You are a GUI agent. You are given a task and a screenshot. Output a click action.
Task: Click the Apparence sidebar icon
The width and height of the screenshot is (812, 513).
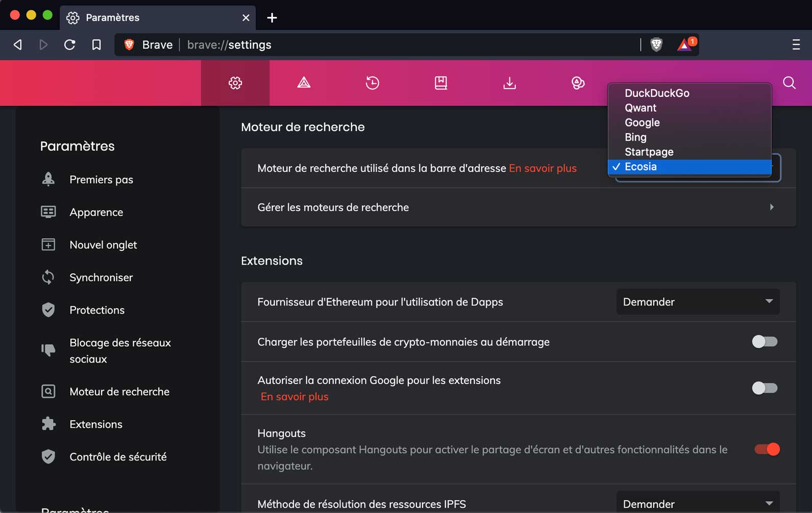(48, 212)
